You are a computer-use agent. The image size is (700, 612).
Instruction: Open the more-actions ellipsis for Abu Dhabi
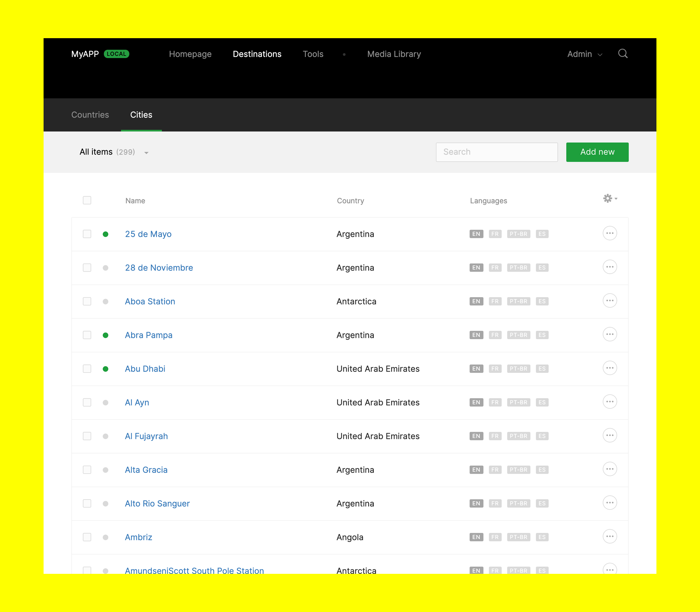[609, 368]
